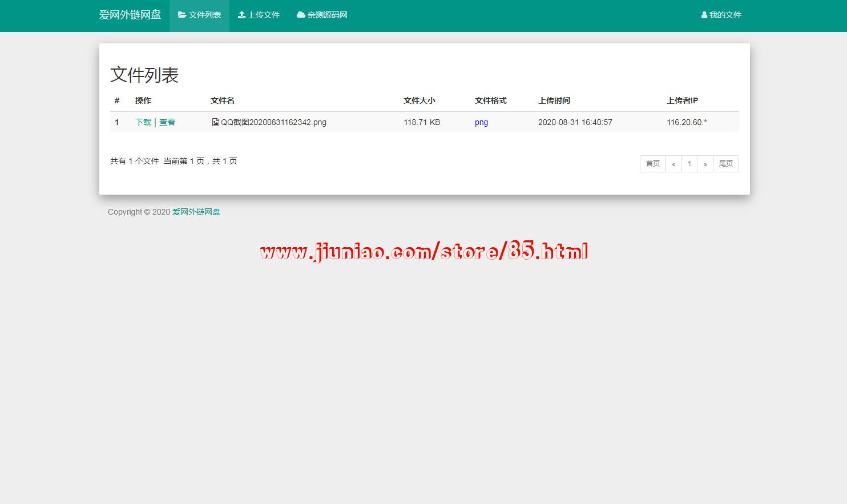This screenshot has width=847, height=504.
Task: Click the 上传时间 column header
Action: point(554,100)
